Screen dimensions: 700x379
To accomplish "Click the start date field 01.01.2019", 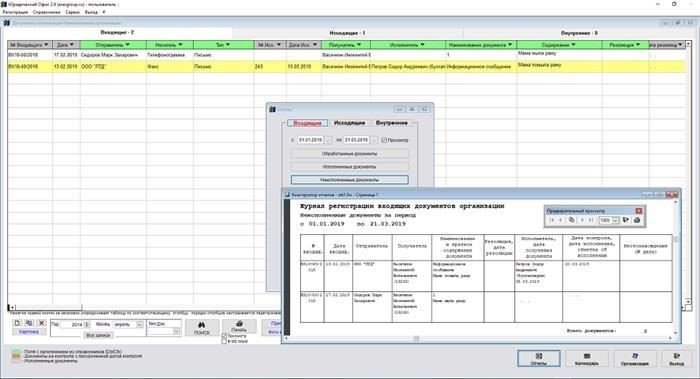I will pyautogui.click(x=310, y=140).
